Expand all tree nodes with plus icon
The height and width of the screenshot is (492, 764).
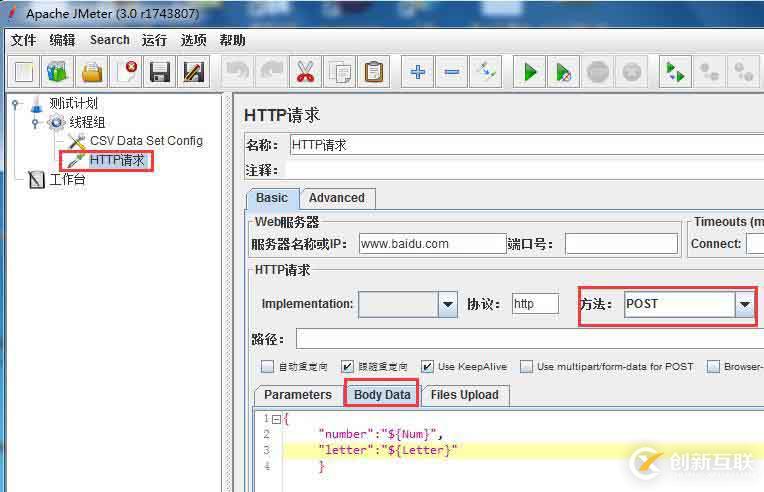pos(418,72)
